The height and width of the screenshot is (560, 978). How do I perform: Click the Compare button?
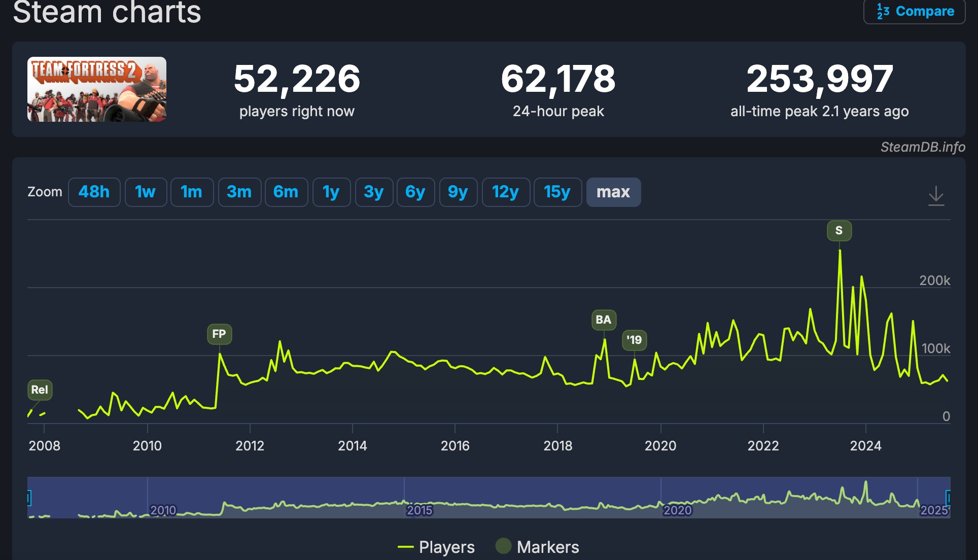[x=914, y=11]
